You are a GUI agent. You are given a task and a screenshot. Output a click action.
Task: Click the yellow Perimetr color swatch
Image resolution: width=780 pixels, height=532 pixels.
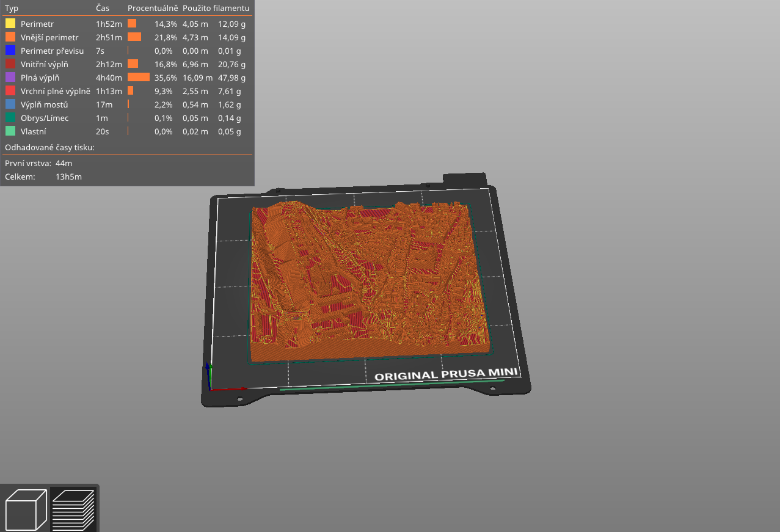(x=10, y=24)
